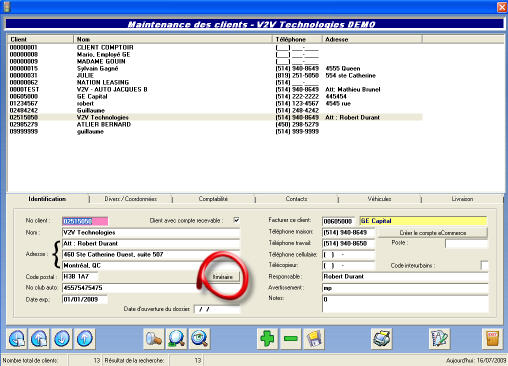The height and width of the screenshot is (366, 508).
Task: Open the Comptabilité tab
Action: tap(213, 199)
